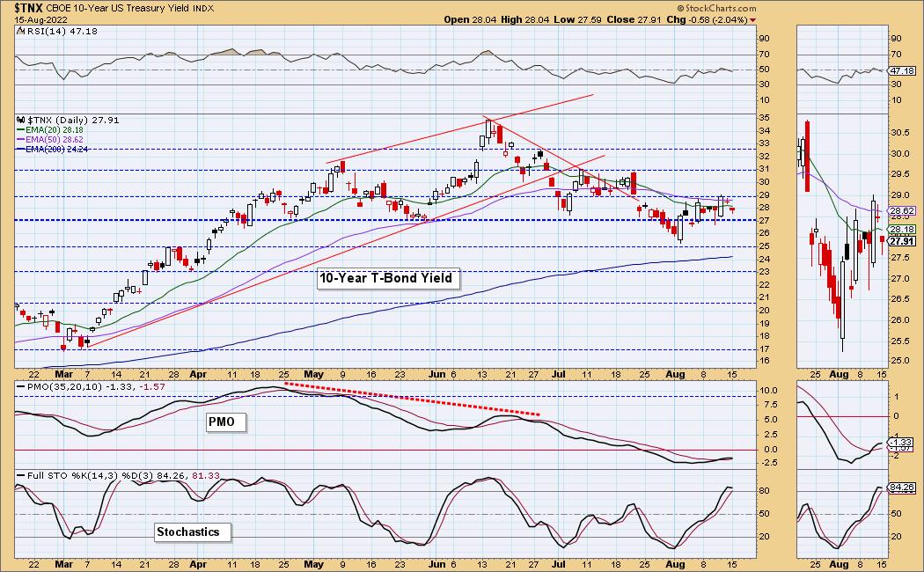Click the -2.5 PMO axis label

[768, 463]
